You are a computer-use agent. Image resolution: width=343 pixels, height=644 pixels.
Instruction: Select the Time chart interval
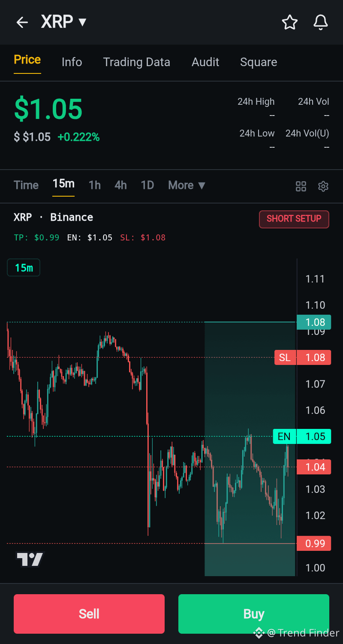click(26, 185)
